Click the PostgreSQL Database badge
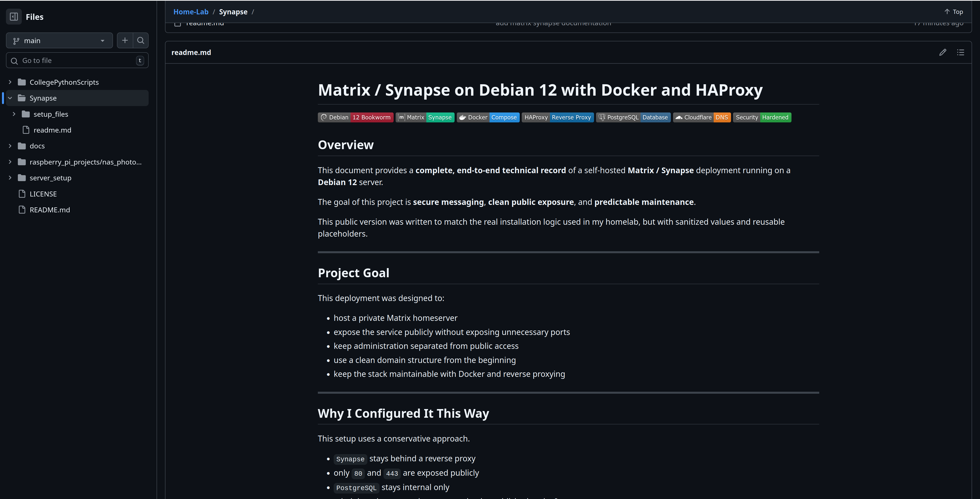Image resolution: width=980 pixels, height=499 pixels. [633, 117]
